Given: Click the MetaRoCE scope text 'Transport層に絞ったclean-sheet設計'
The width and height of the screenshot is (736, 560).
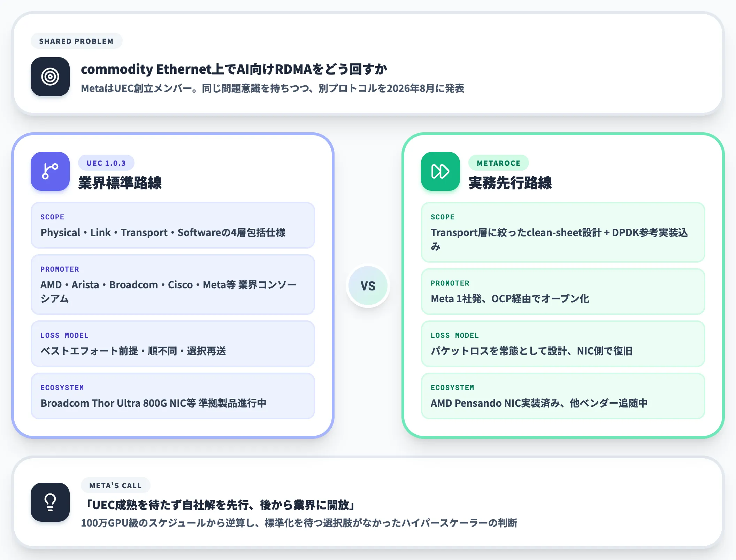Looking at the screenshot, I should 516,233.
